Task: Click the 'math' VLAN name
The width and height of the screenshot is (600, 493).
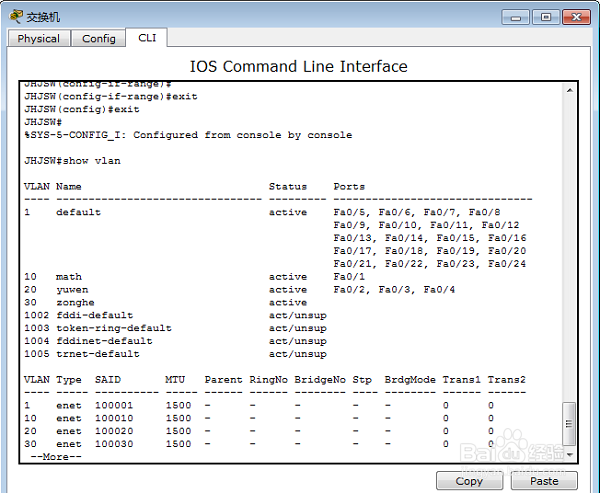Action: (x=69, y=276)
